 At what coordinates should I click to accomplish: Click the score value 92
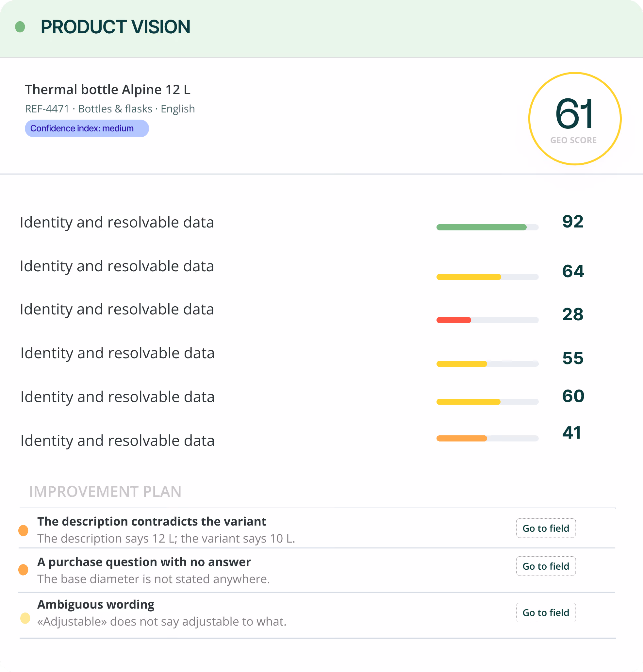pyautogui.click(x=573, y=222)
